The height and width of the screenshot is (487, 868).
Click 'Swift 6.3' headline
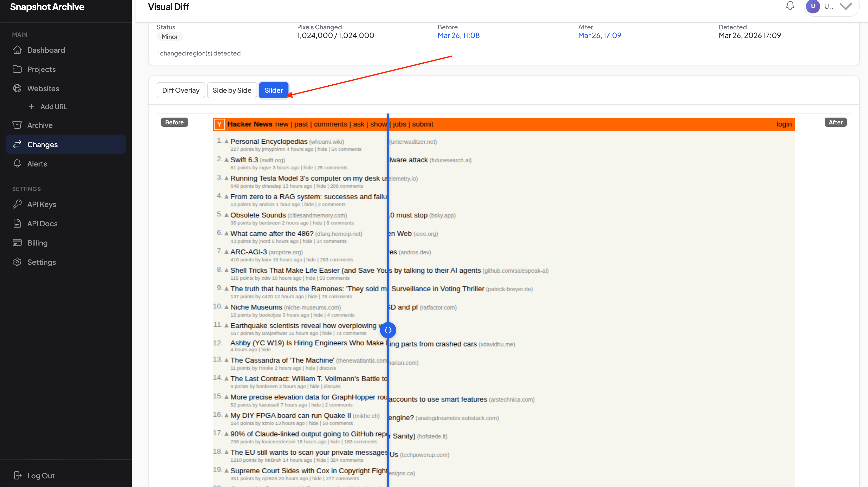(244, 160)
